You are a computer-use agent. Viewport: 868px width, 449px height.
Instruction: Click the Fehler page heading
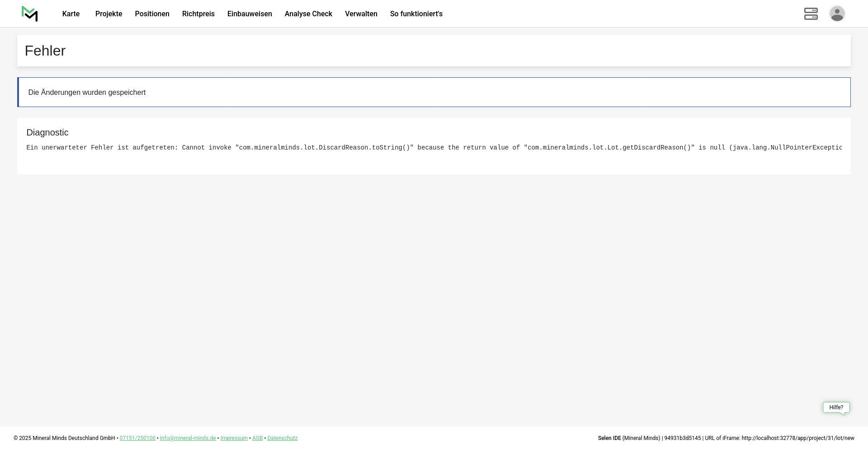[45, 51]
